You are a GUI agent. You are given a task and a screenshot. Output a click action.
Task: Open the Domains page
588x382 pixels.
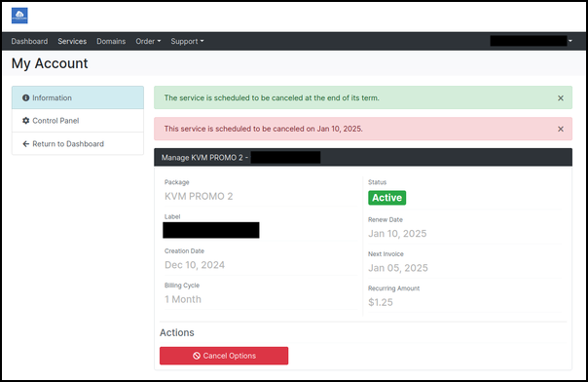pos(111,41)
